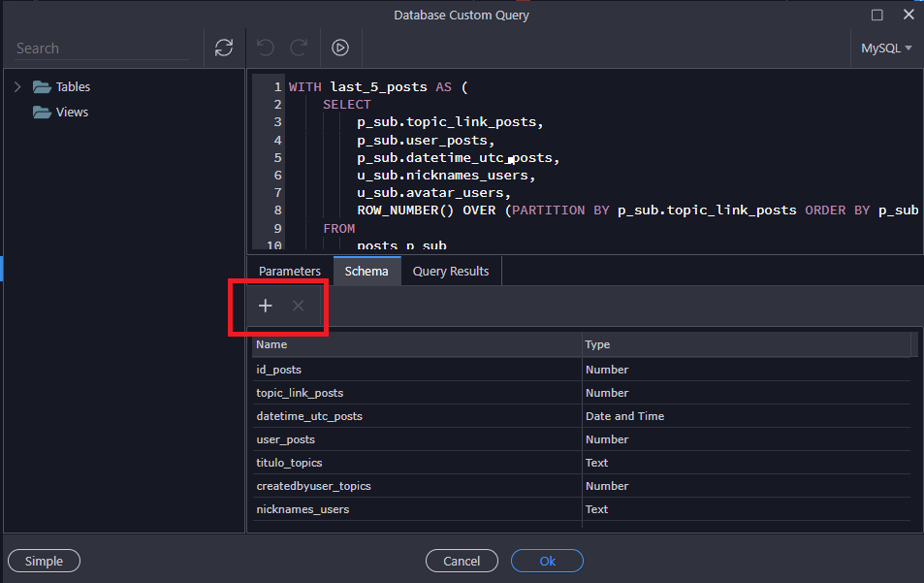The height and width of the screenshot is (583, 924).
Task: Click u_sub.avatar_users on line 7
Action: tap(433, 193)
